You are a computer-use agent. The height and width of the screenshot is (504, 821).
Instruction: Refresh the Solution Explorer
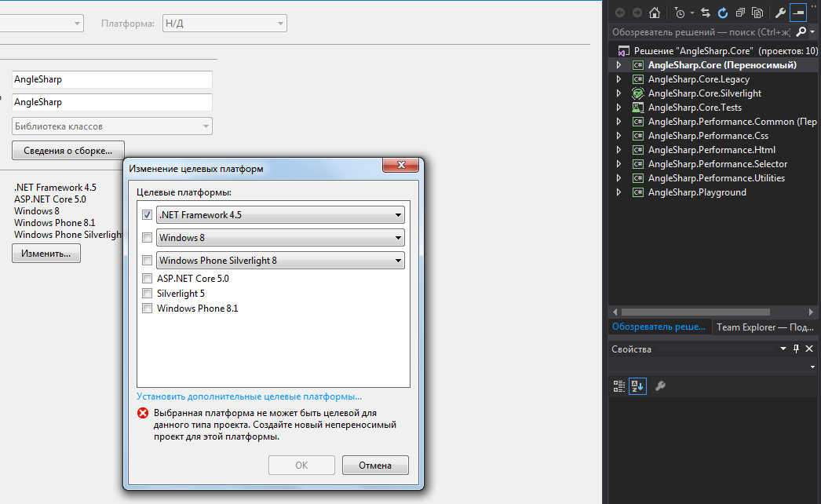[x=723, y=13]
